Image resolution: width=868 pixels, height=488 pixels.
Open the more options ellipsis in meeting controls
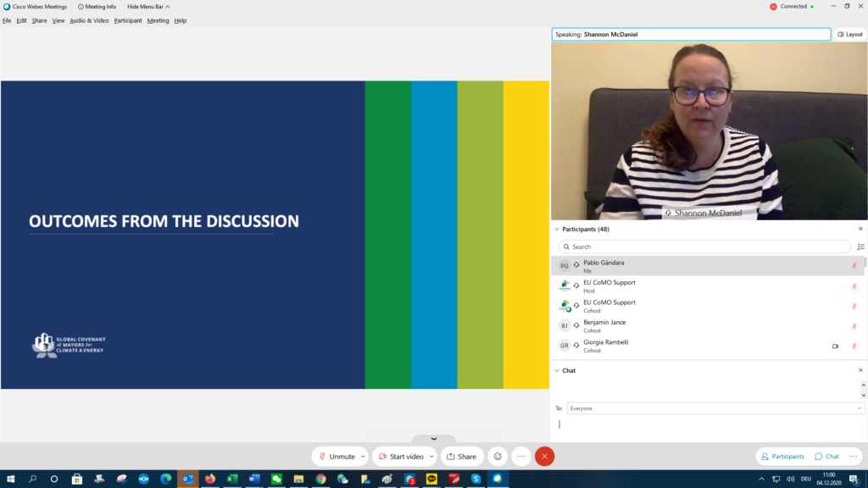(x=521, y=456)
